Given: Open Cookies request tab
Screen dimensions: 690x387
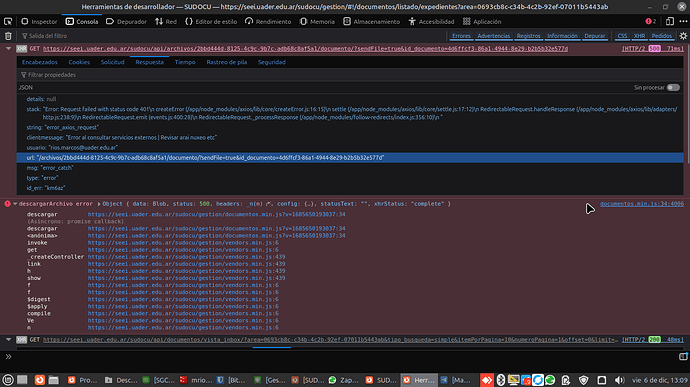Looking at the screenshot, I should tap(79, 62).
